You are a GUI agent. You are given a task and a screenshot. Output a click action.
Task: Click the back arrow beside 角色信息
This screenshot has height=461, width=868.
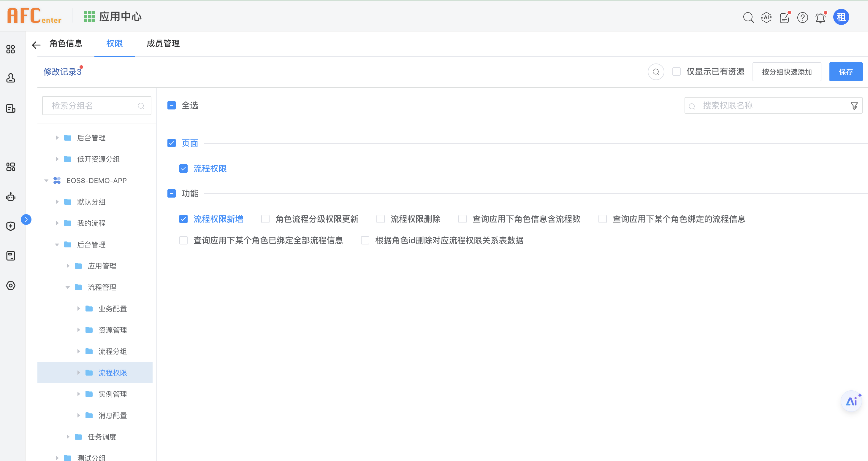click(x=37, y=44)
